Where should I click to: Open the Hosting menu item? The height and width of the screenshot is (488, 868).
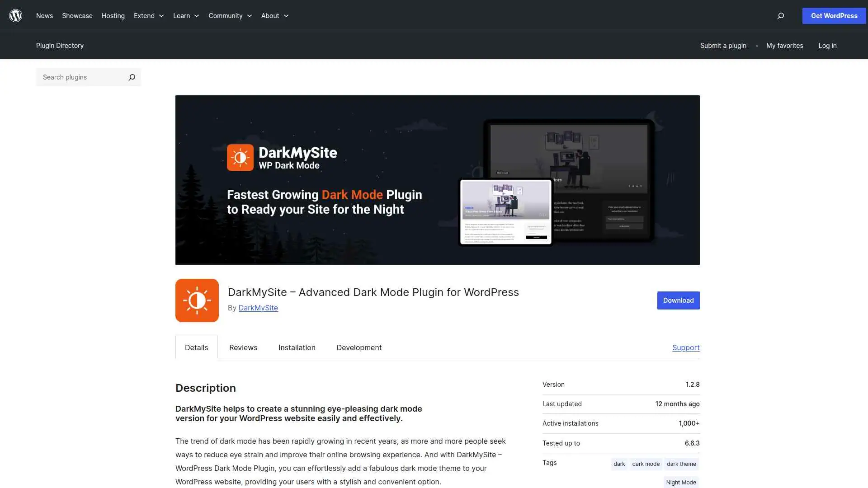pyautogui.click(x=113, y=15)
